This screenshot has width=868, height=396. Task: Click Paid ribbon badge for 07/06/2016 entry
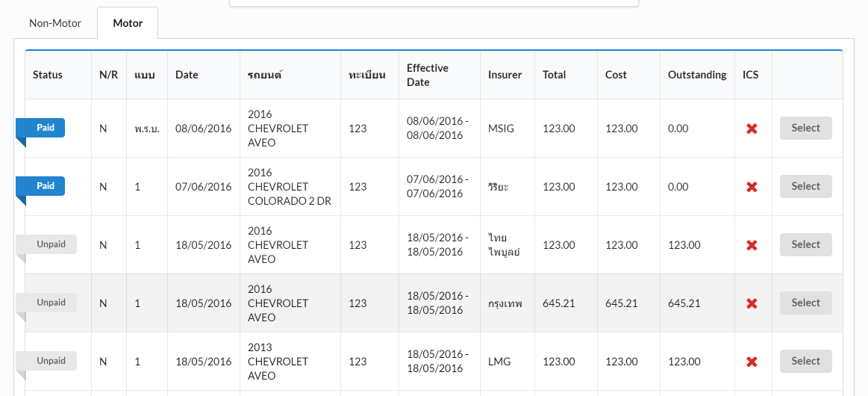click(46, 186)
